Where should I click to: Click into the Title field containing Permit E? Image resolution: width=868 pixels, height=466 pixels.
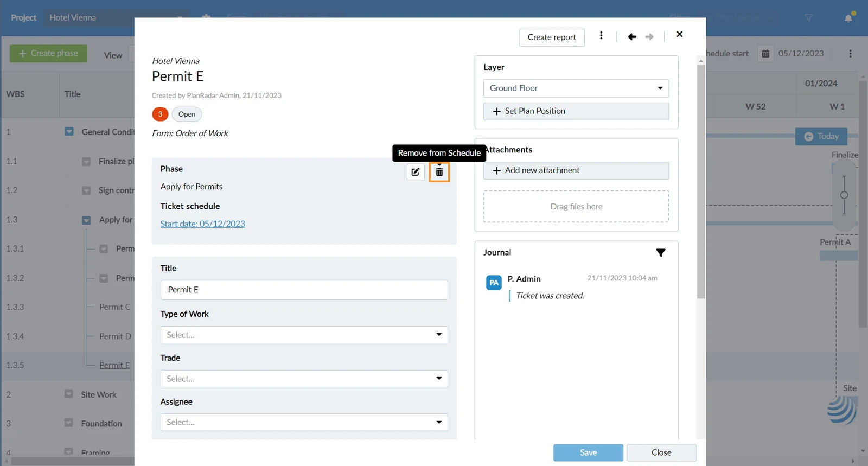tap(304, 290)
